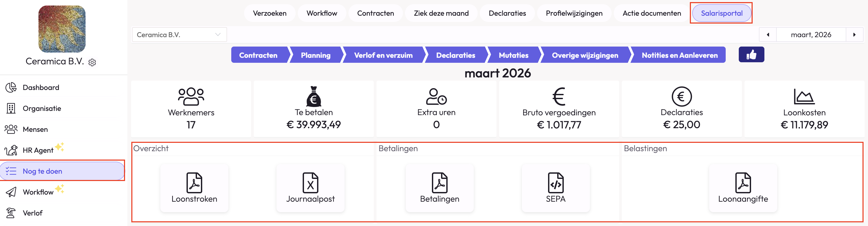Select the Notities en Aanleveren step

tap(679, 55)
